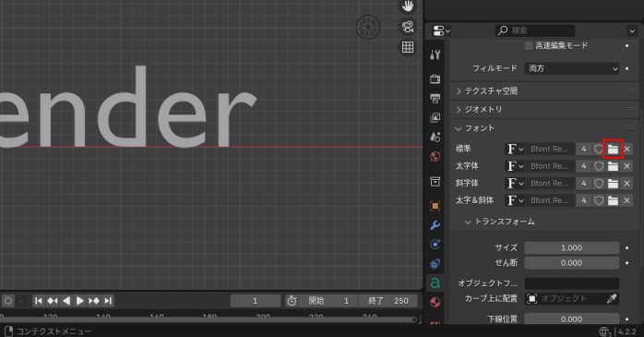Open font file for 太字体 row

(613, 166)
